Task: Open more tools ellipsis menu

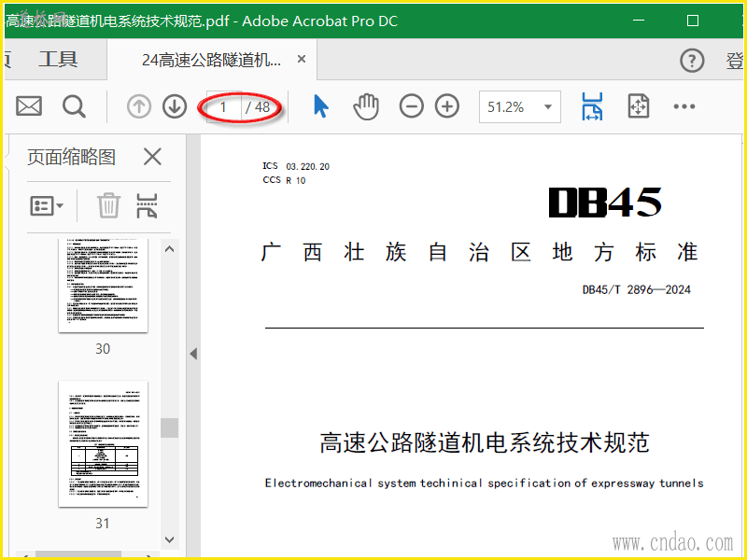Action: 684,106
